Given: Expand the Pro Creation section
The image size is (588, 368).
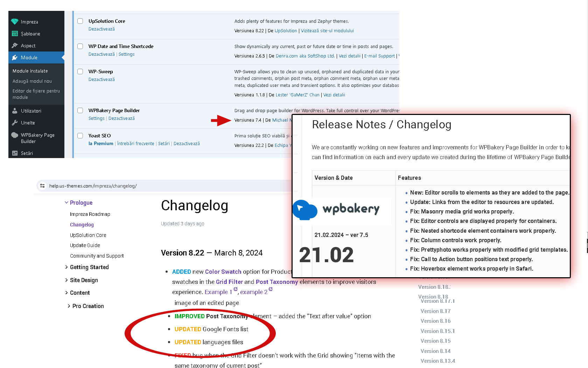Looking at the screenshot, I should (69, 306).
